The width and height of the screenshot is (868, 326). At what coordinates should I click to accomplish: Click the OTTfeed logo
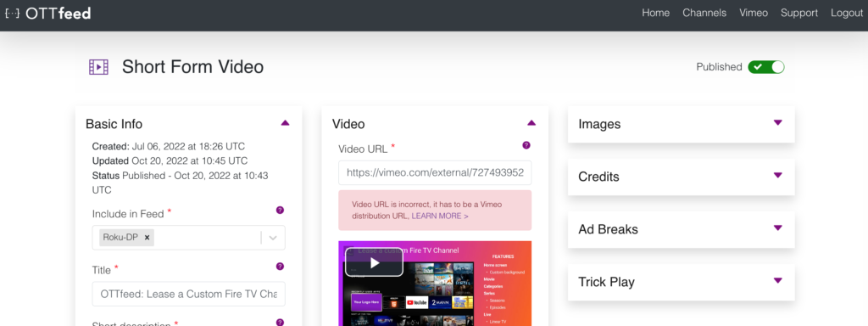pyautogui.click(x=47, y=14)
